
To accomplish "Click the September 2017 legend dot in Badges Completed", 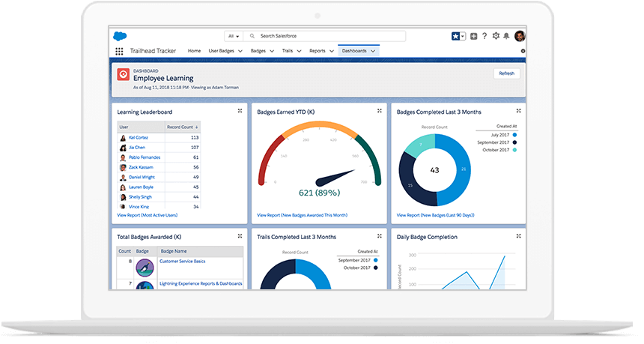I will pos(514,142).
